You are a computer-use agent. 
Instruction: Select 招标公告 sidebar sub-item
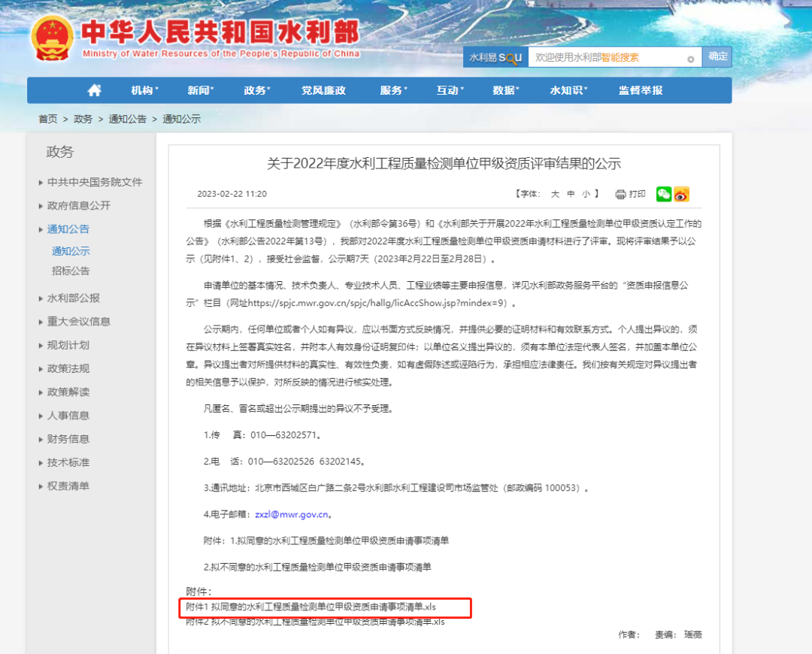coord(71,271)
